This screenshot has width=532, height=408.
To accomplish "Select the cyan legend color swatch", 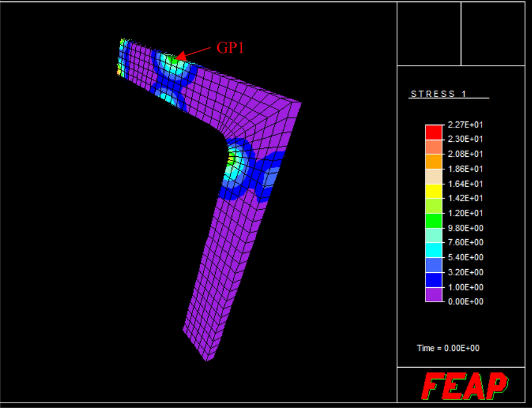I will tap(433, 250).
